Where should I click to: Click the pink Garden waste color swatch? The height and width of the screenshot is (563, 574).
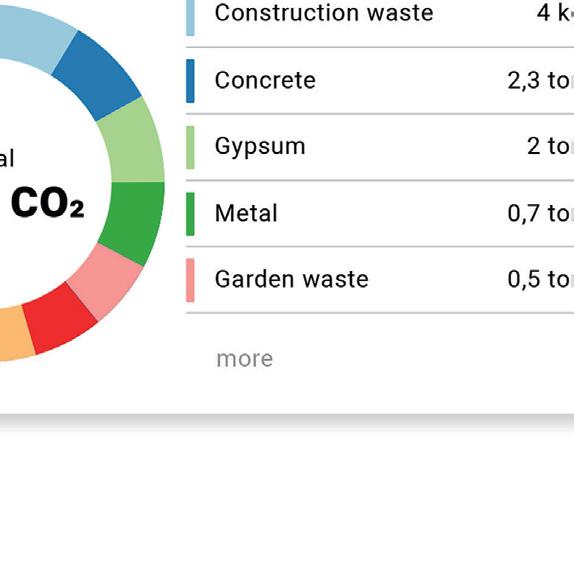point(190,280)
